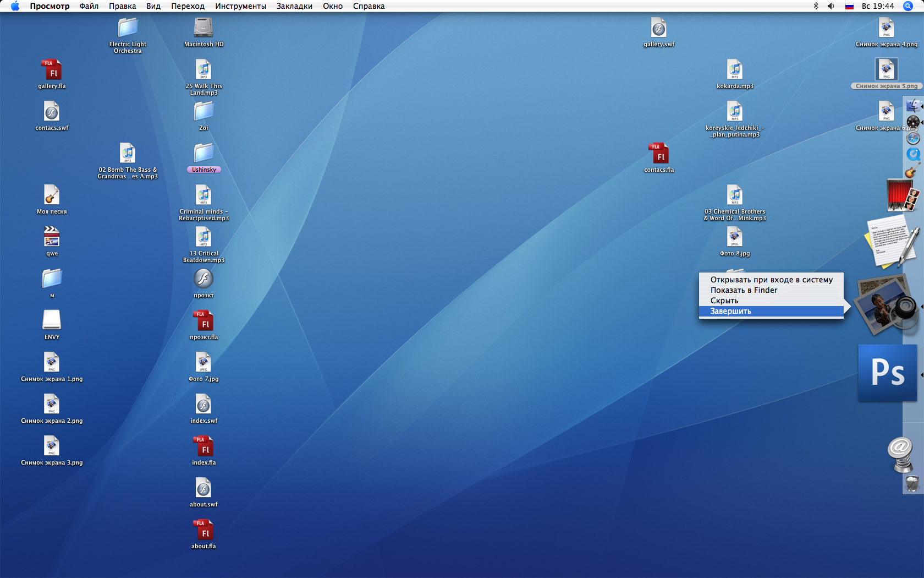Open QuickTime Player in the Dock
This screenshot has width=924, height=578.
point(913,155)
